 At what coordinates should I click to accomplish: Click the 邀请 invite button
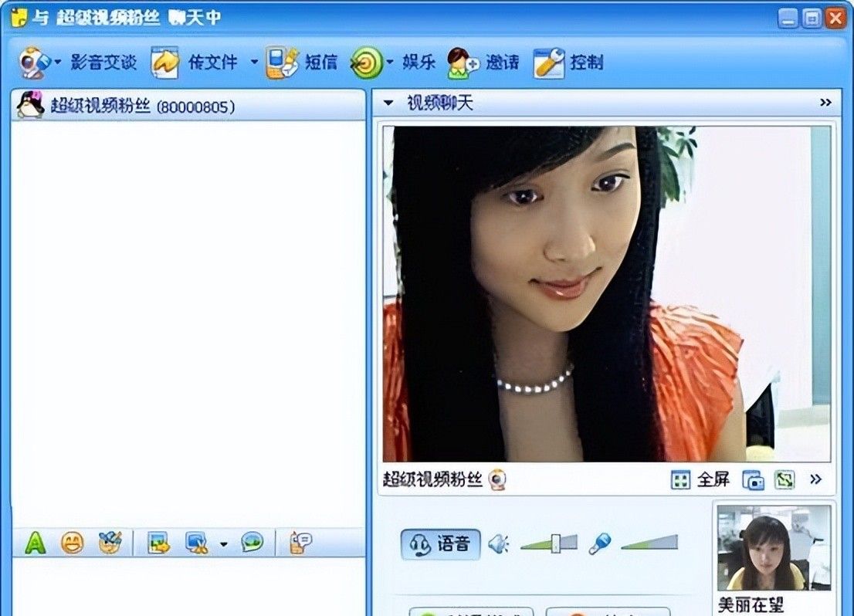(x=503, y=62)
